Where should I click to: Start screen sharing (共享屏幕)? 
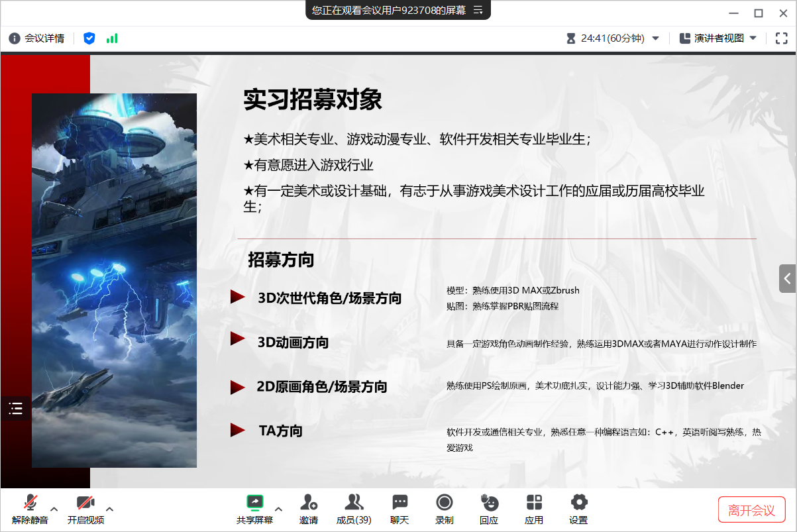[254, 509]
